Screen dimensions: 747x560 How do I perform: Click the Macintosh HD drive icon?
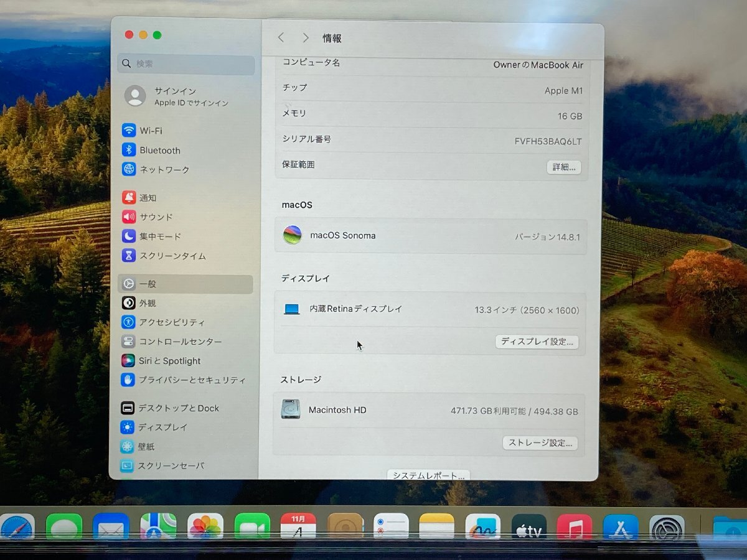pyautogui.click(x=290, y=409)
